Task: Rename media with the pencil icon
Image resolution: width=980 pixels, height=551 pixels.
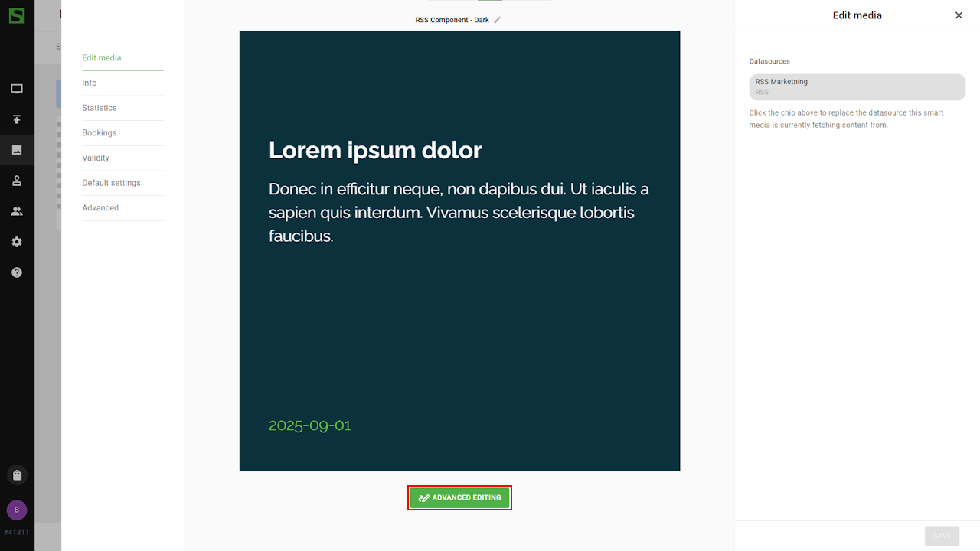Action: pos(498,20)
